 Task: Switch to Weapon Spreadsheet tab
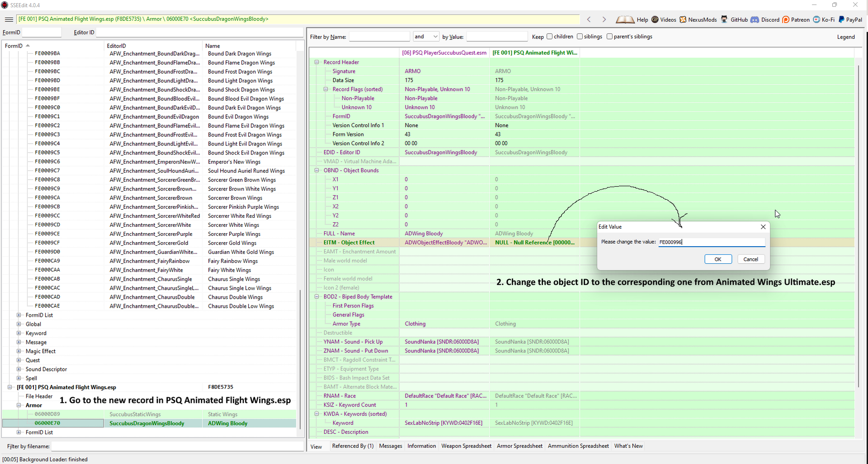[466, 446]
